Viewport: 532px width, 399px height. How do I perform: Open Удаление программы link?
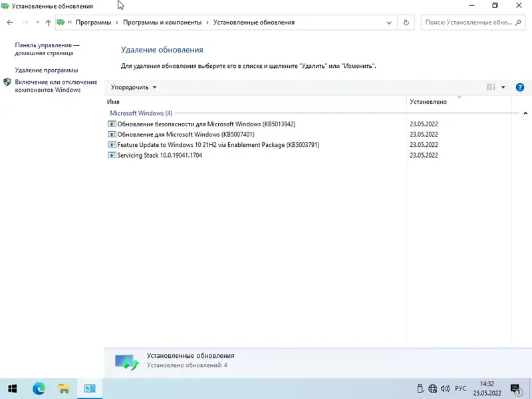coord(47,70)
